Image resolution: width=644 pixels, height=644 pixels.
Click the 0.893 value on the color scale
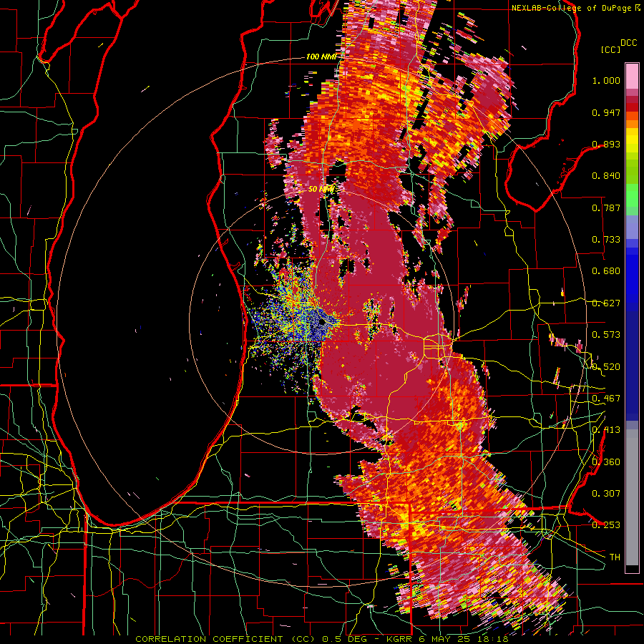(x=606, y=144)
